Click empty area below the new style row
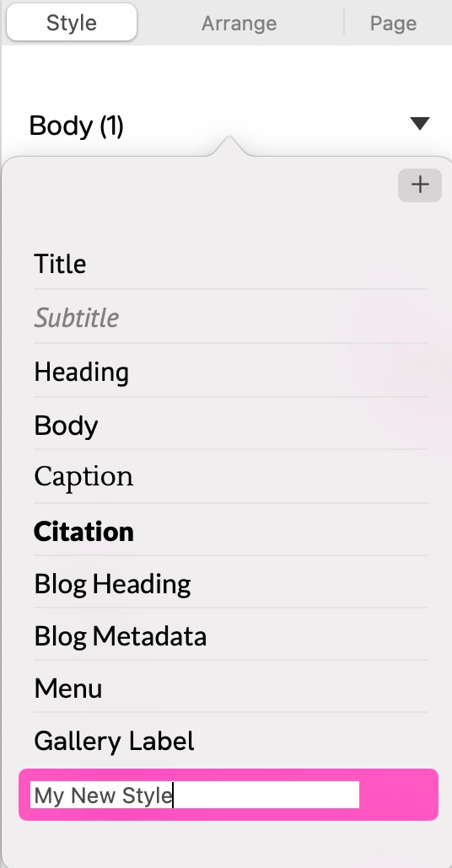 227,844
